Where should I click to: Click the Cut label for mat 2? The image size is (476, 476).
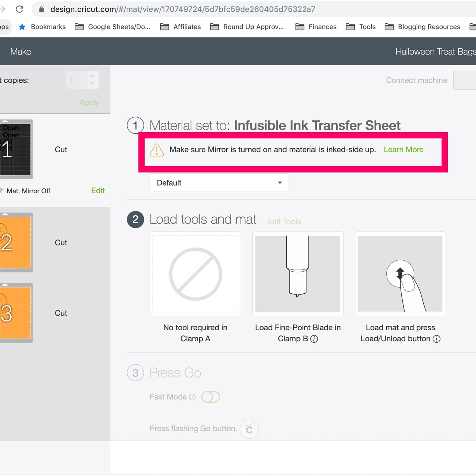61,242
